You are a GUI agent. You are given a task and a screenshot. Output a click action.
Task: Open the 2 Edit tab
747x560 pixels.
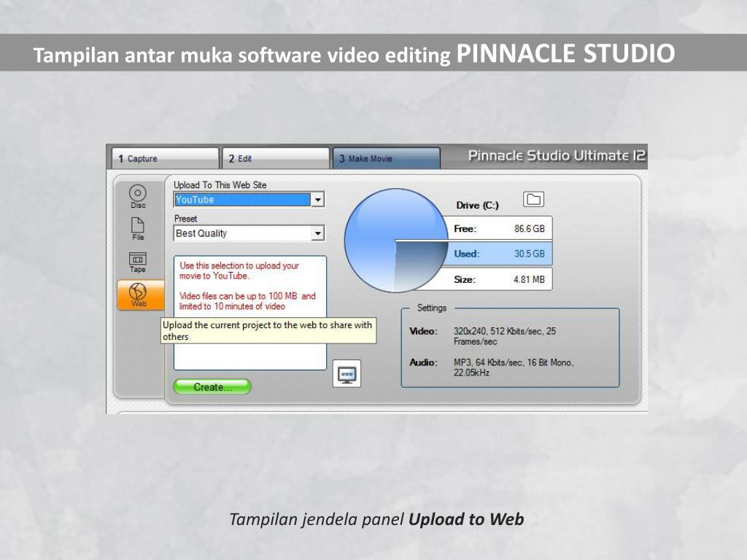[x=275, y=158]
